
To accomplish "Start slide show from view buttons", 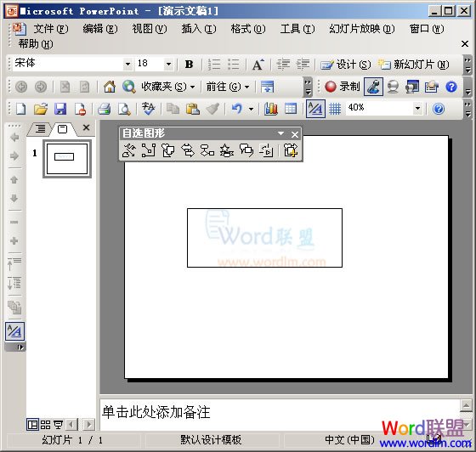I will click(x=59, y=425).
